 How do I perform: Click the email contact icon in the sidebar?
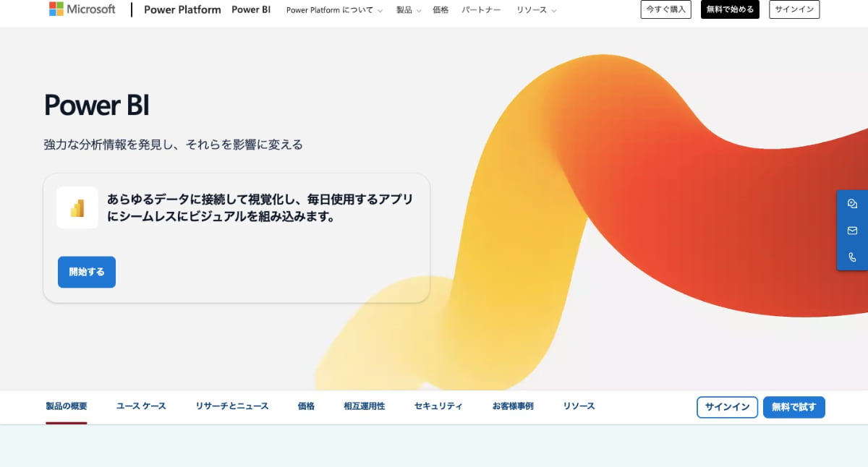[x=852, y=230]
